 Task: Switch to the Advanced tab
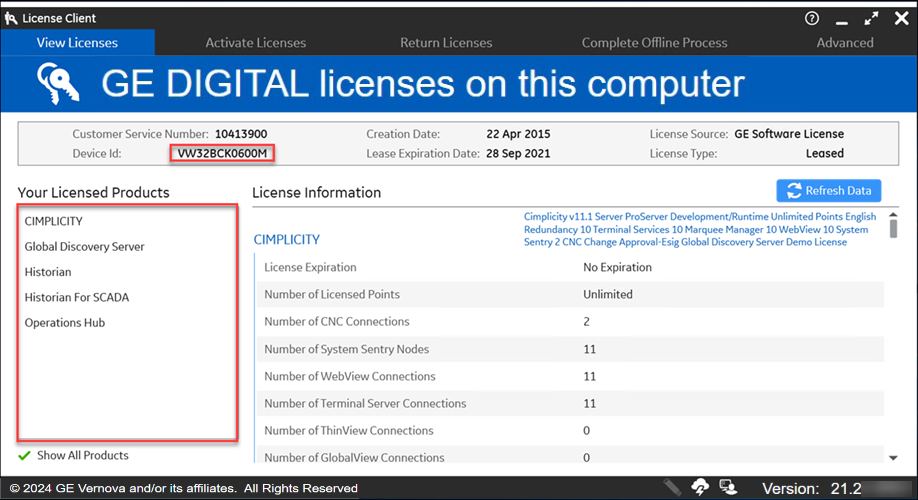(845, 43)
